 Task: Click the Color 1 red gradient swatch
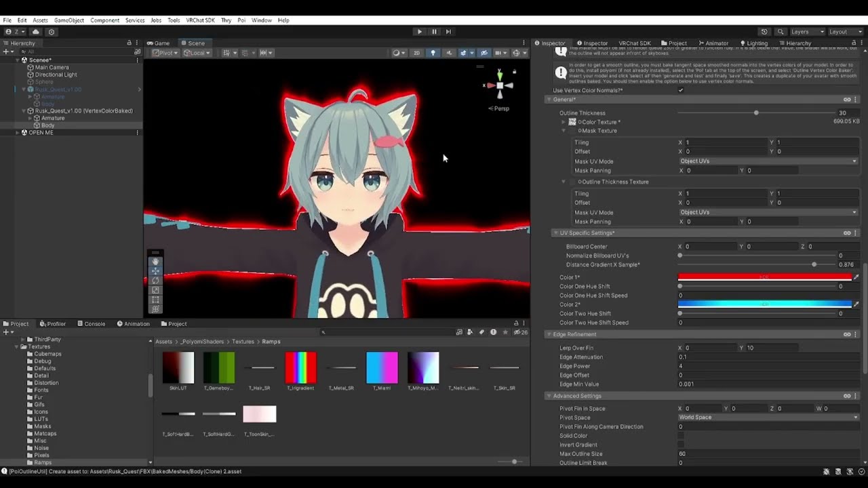pyautogui.click(x=765, y=277)
